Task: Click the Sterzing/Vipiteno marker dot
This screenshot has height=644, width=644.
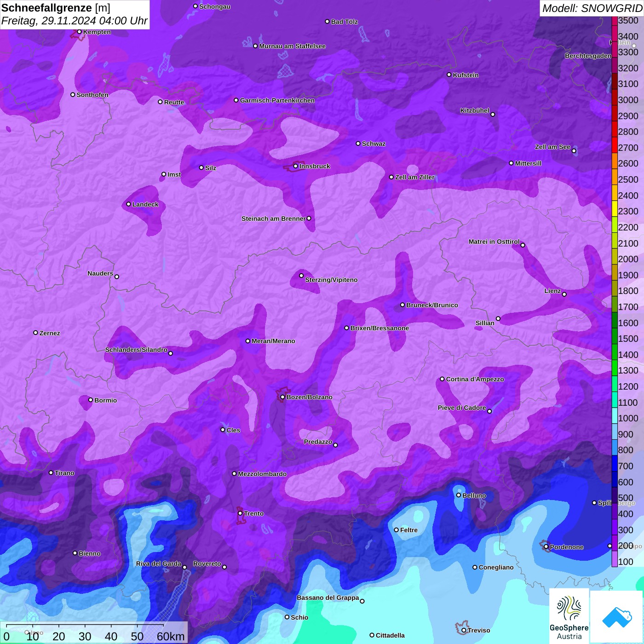Action: click(301, 276)
